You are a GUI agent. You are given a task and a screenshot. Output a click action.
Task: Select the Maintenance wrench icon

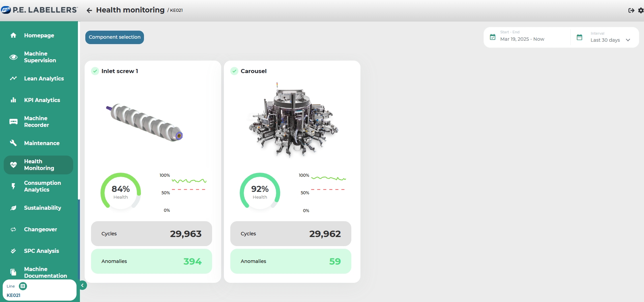(x=13, y=143)
